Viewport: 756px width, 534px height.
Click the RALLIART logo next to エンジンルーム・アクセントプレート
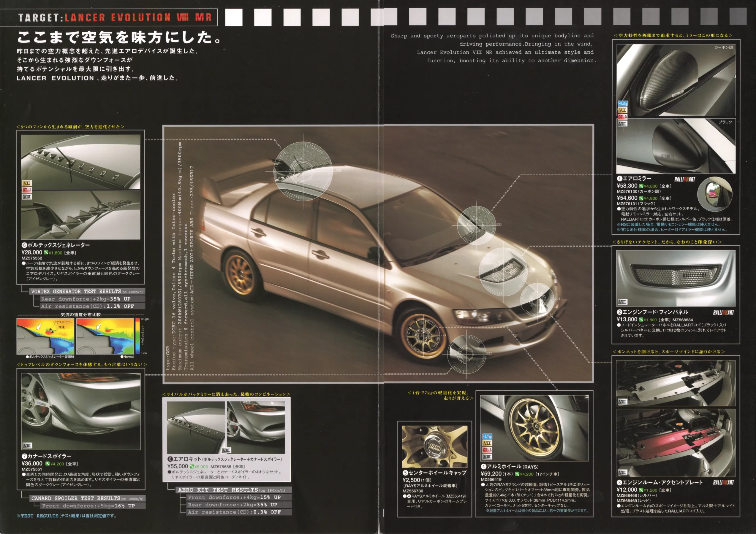(723, 482)
